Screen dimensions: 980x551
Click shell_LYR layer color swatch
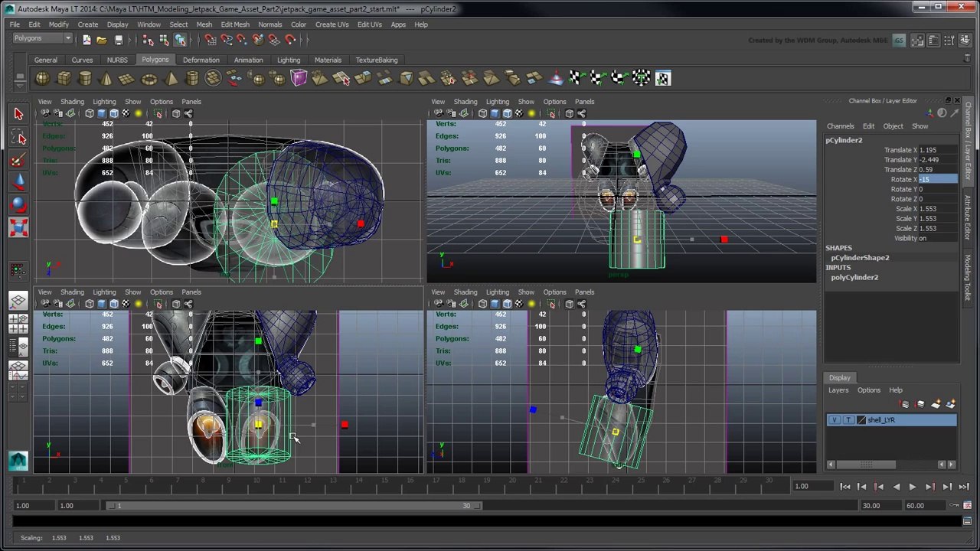[x=862, y=420]
